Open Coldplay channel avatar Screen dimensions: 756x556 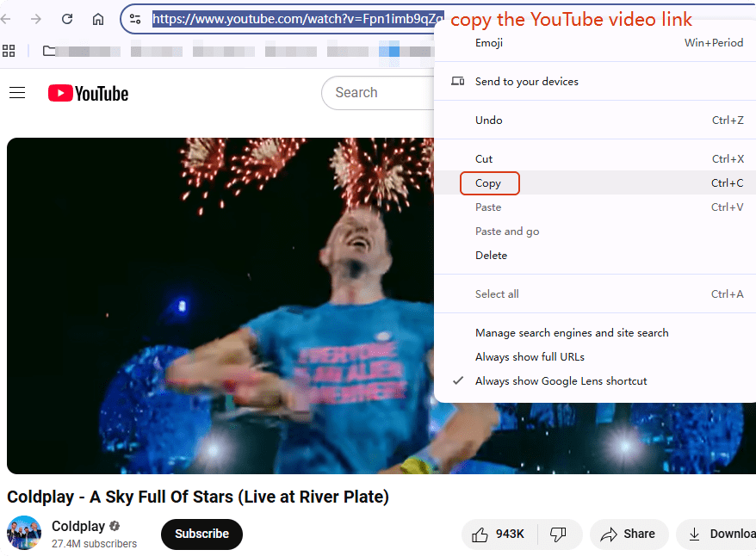tap(24, 534)
